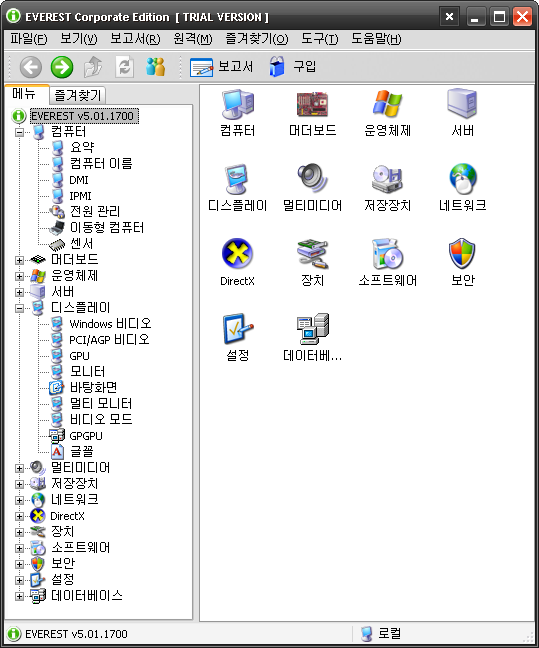The height and width of the screenshot is (648, 539).
Task: Open the 장치 icon in right pane
Action: coord(312,253)
